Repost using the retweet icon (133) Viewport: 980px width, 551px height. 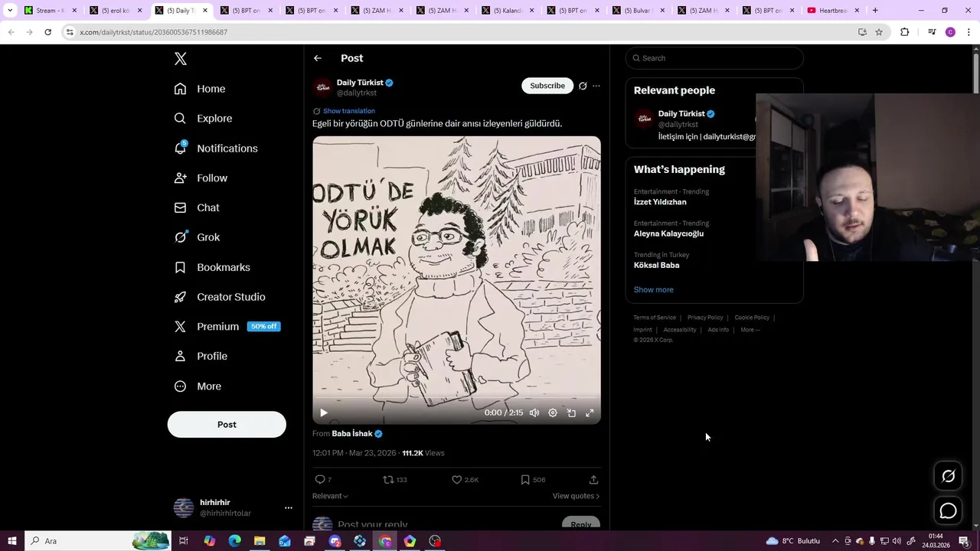click(x=395, y=480)
